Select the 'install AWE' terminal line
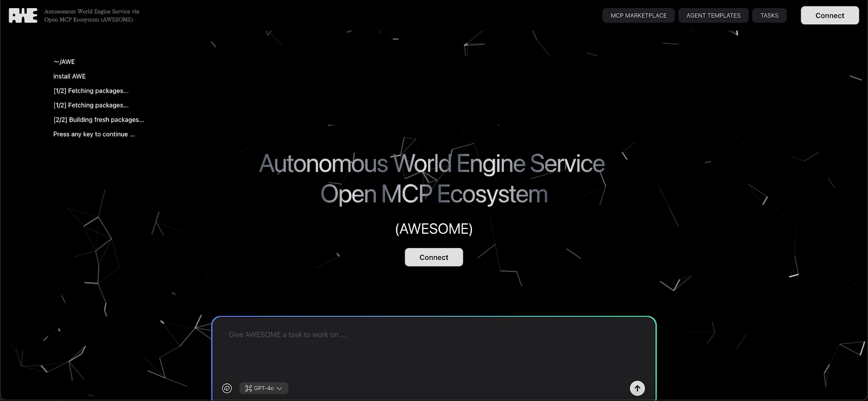Viewport: 868px width, 401px height. pos(69,77)
